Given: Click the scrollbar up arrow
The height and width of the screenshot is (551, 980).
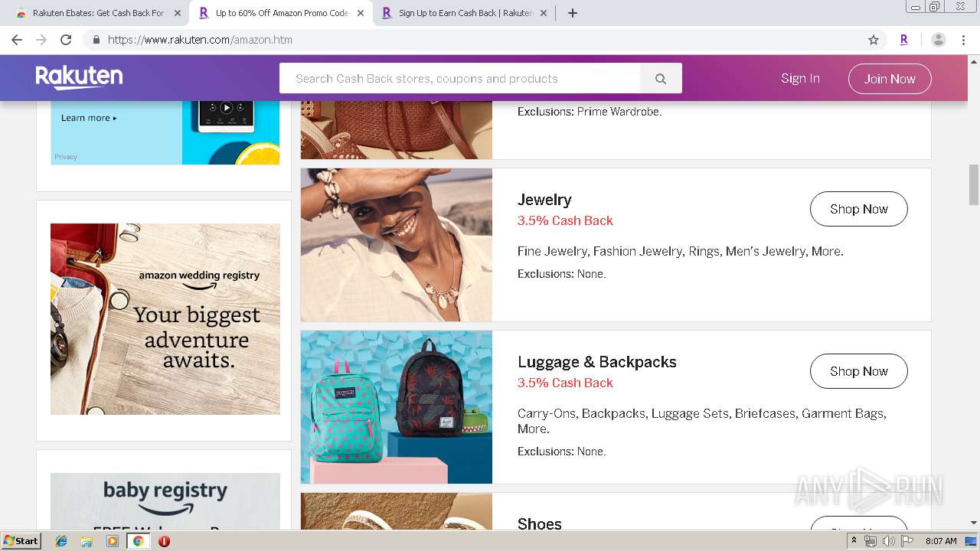Looking at the screenshot, I should point(974,60).
